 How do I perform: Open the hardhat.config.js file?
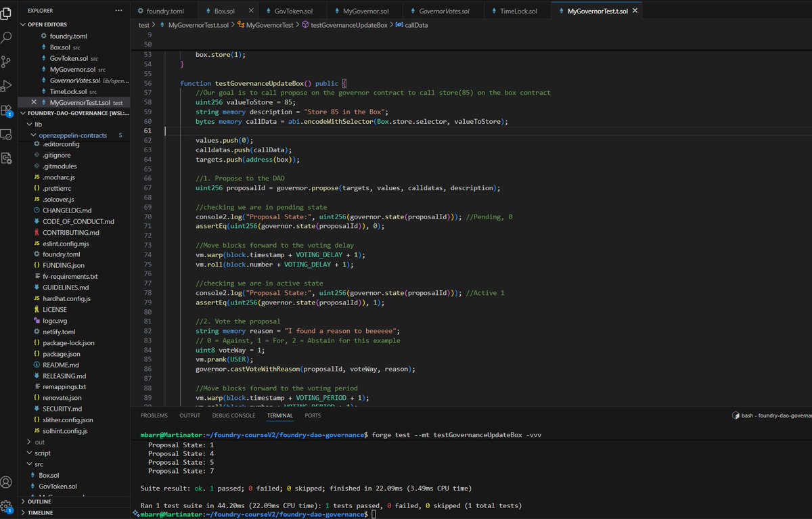[x=66, y=298]
